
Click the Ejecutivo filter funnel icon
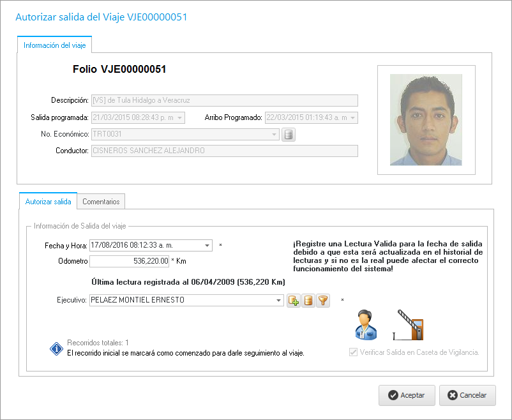pyautogui.click(x=323, y=301)
